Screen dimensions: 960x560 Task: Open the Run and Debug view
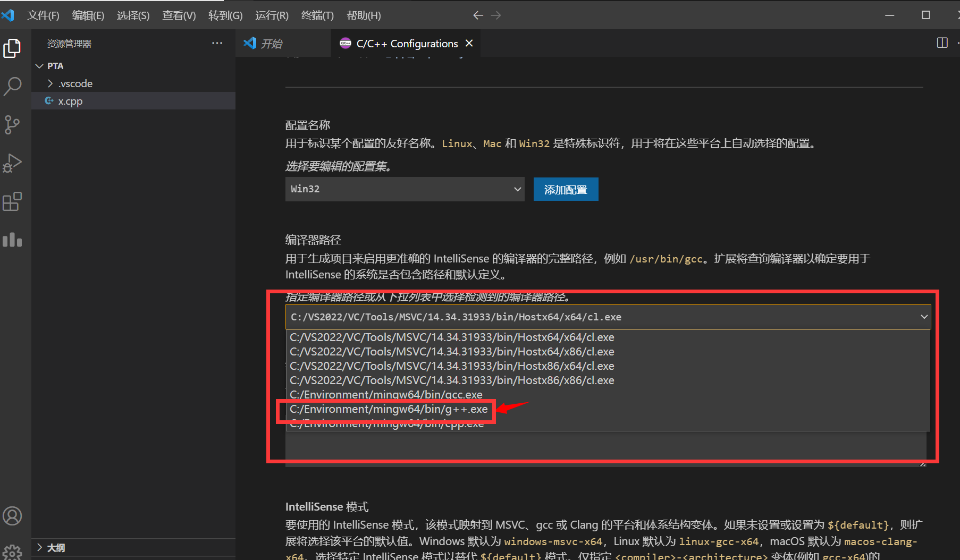click(x=12, y=163)
